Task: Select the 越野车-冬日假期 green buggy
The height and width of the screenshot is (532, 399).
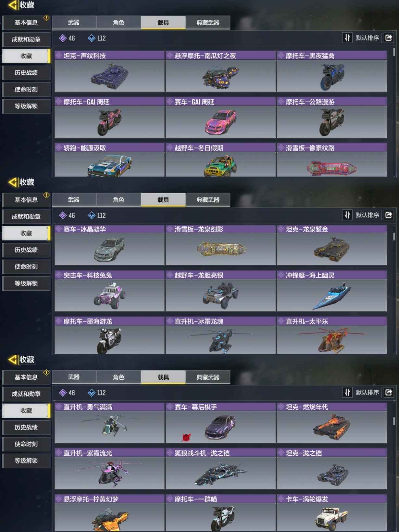Action: click(221, 160)
